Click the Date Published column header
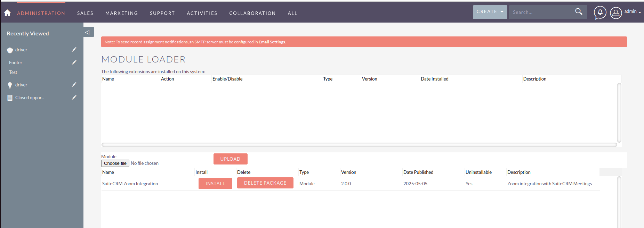Image resolution: width=644 pixels, height=228 pixels. point(418,172)
